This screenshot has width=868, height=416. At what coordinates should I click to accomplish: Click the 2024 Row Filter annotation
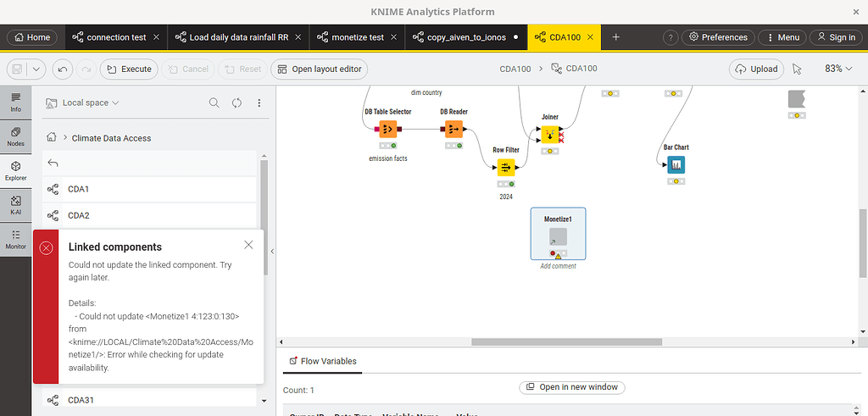coord(505,197)
